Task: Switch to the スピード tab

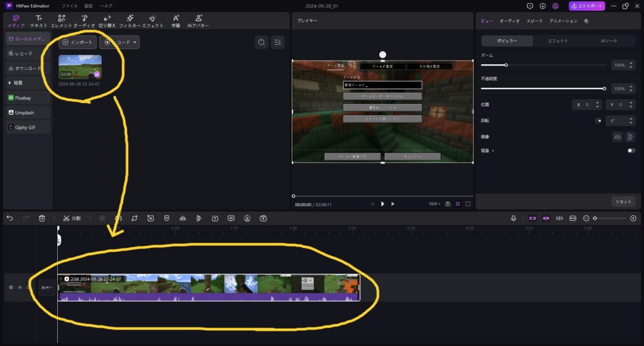Action: 535,21
